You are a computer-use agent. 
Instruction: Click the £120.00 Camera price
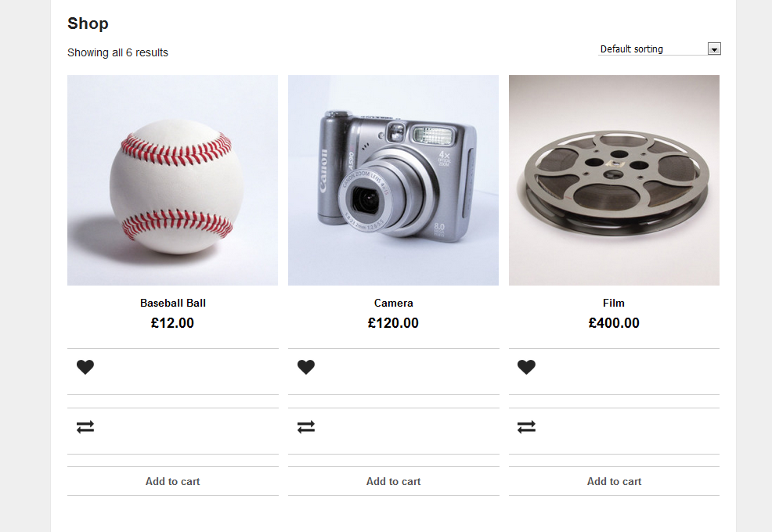coord(394,323)
